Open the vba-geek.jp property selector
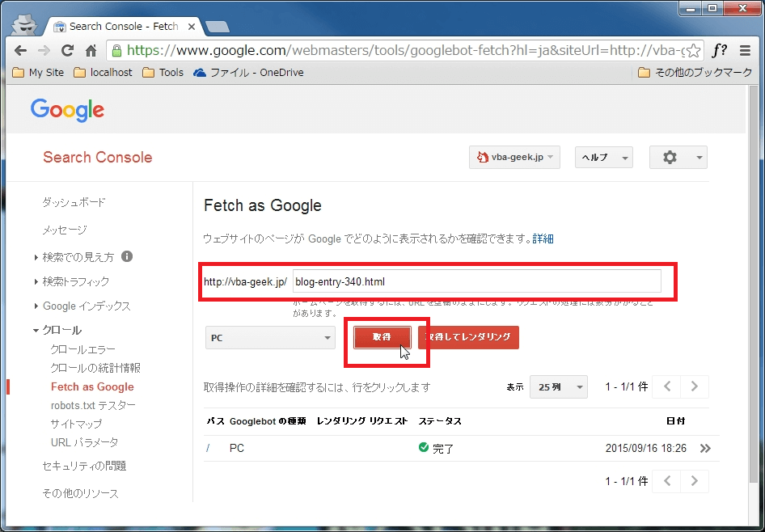Screen dimensions: 765x532 click(x=514, y=158)
